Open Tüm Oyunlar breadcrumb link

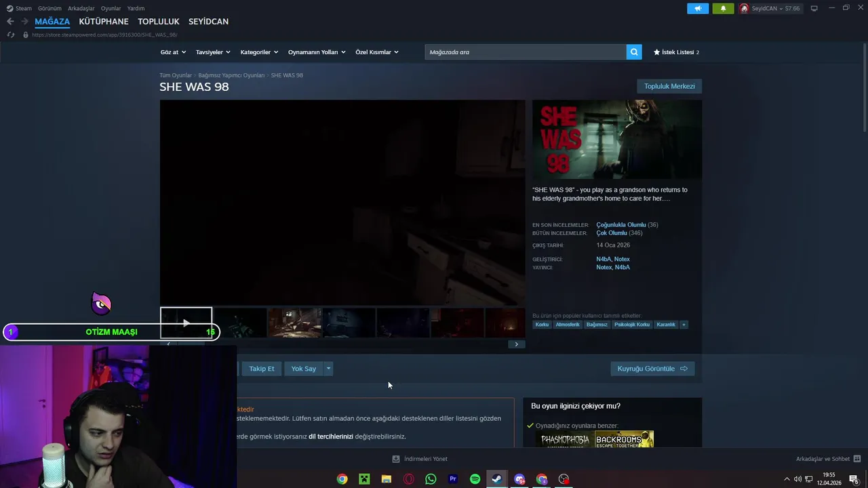pos(176,75)
